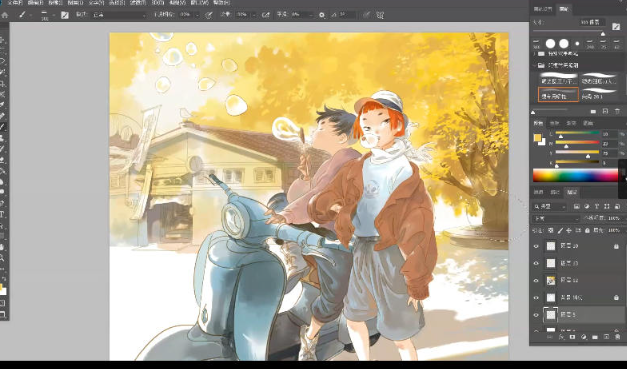This screenshot has width=627, height=369.
Task: Click lock image pixels brush icon
Action: (560, 231)
